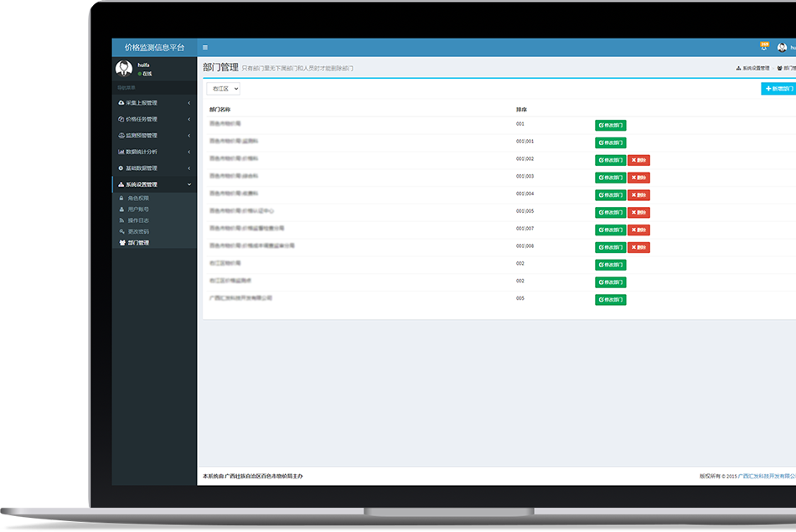Image resolution: width=796 pixels, height=532 pixels.
Task: Click red 删除 for row 001\004
Action: (638, 195)
